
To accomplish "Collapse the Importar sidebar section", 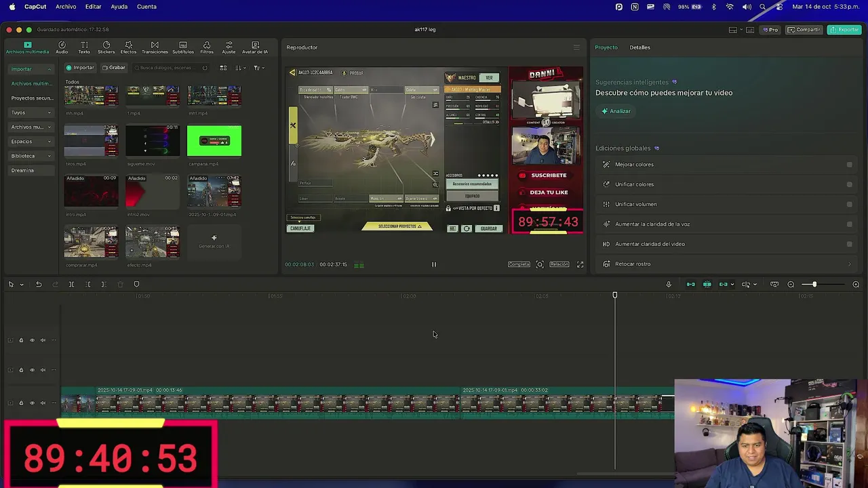I will pyautogui.click(x=50, y=69).
